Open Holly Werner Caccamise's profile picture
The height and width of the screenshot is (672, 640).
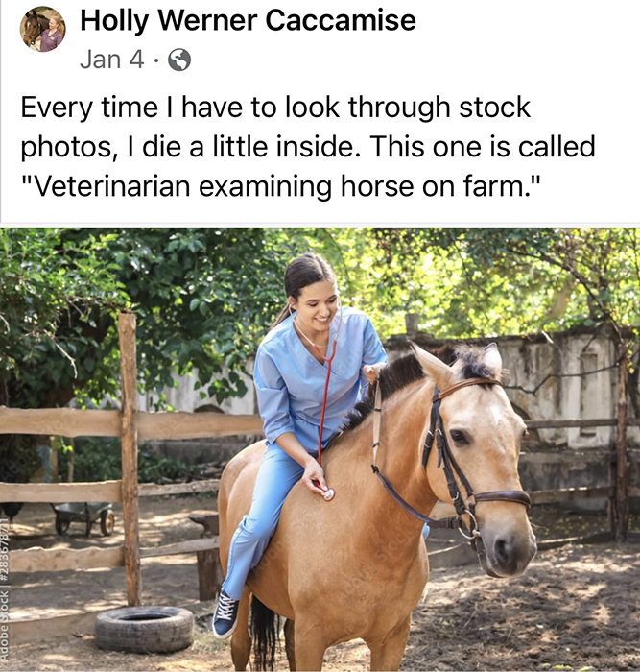coord(42,29)
